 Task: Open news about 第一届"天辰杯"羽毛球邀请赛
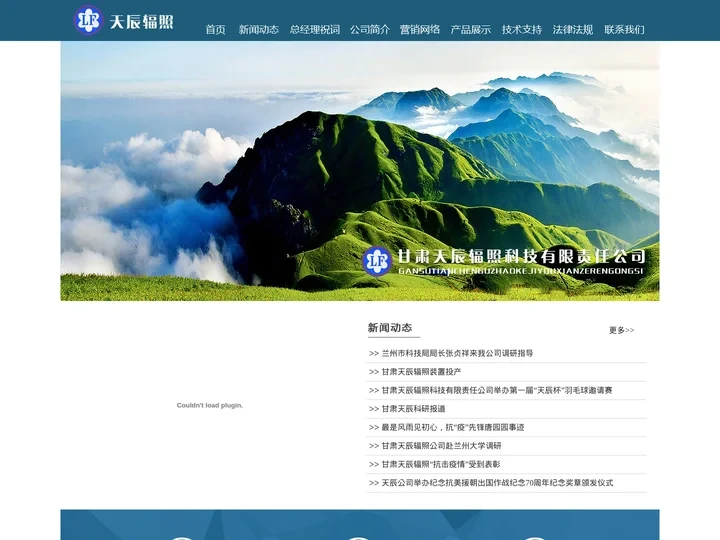497,390
